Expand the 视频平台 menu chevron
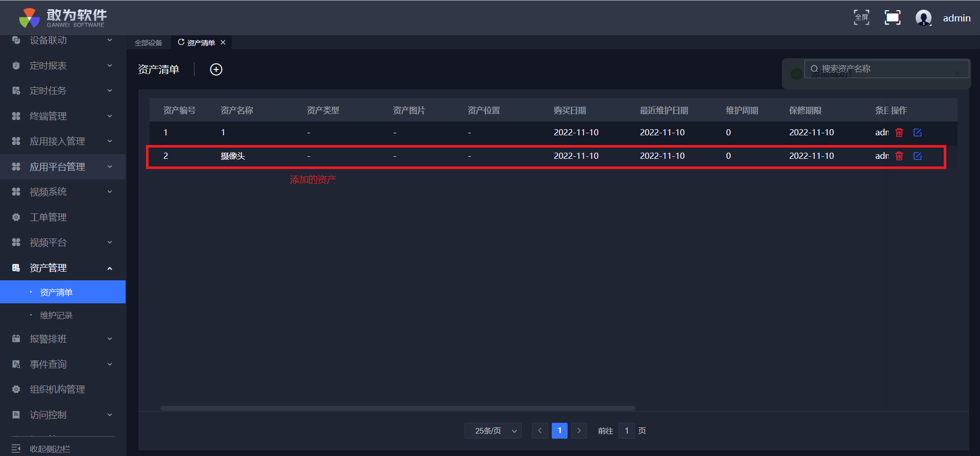This screenshot has height=456, width=980. click(x=110, y=242)
